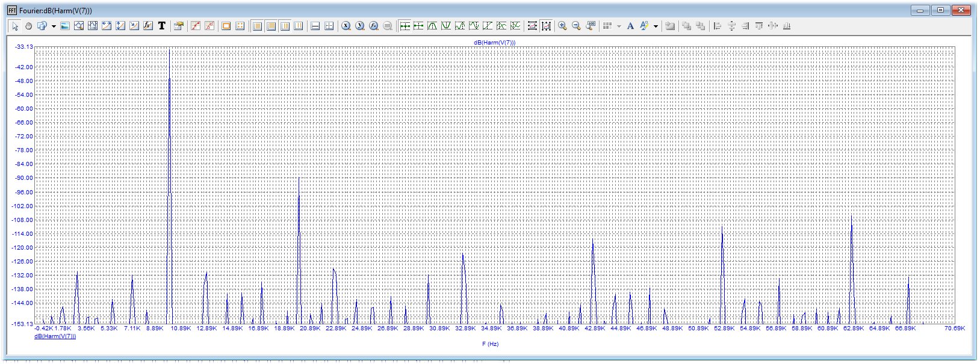The width and height of the screenshot is (980, 364).
Task: Click the Bring to Front icon
Action: tap(686, 26)
